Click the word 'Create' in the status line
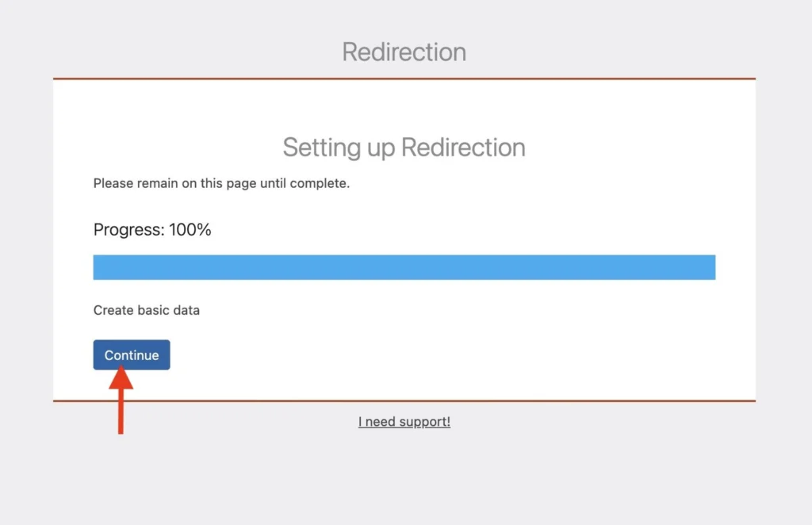Screen dimensions: 812x525 click(113, 310)
